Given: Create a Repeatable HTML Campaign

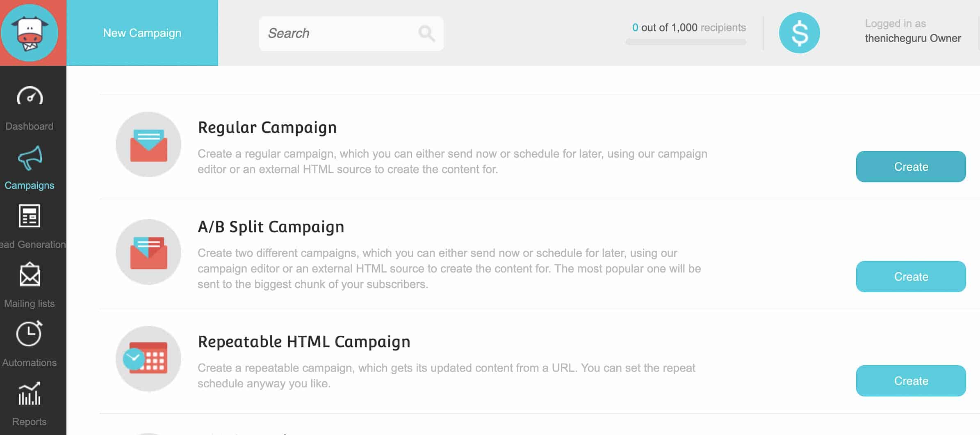Looking at the screenshot, I should 910,380.
